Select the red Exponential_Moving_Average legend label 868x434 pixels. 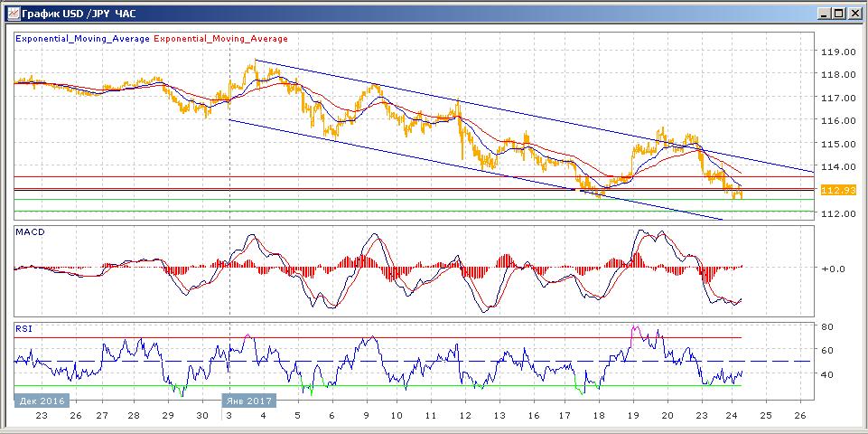pos(222,39)
